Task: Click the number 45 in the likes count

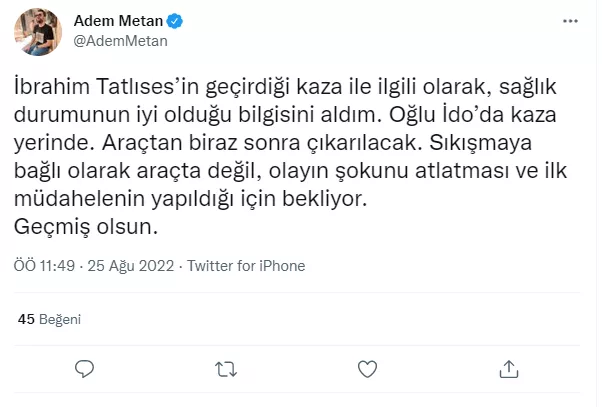Action: tap(27, 320)
